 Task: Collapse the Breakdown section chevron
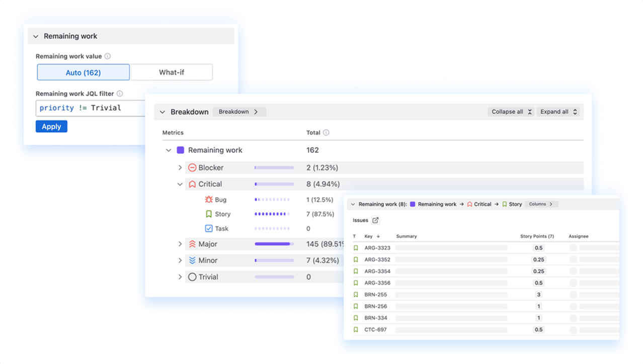click(x=163, y=112)
